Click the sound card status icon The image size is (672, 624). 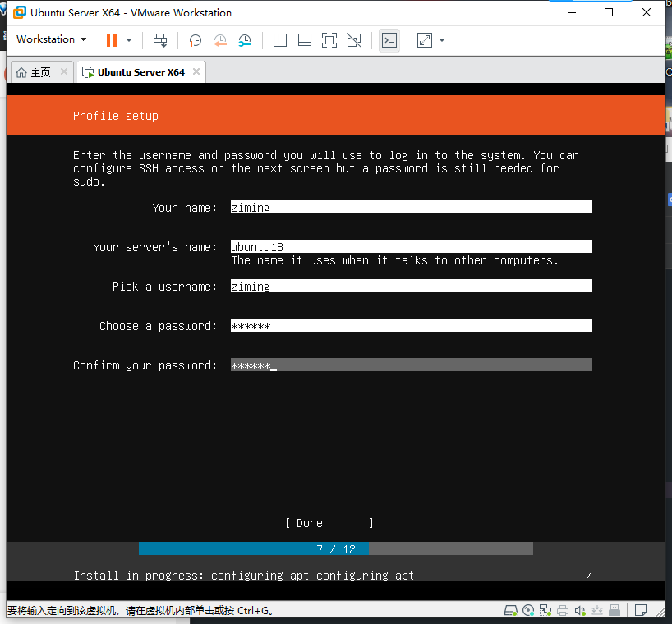[580, 610]
